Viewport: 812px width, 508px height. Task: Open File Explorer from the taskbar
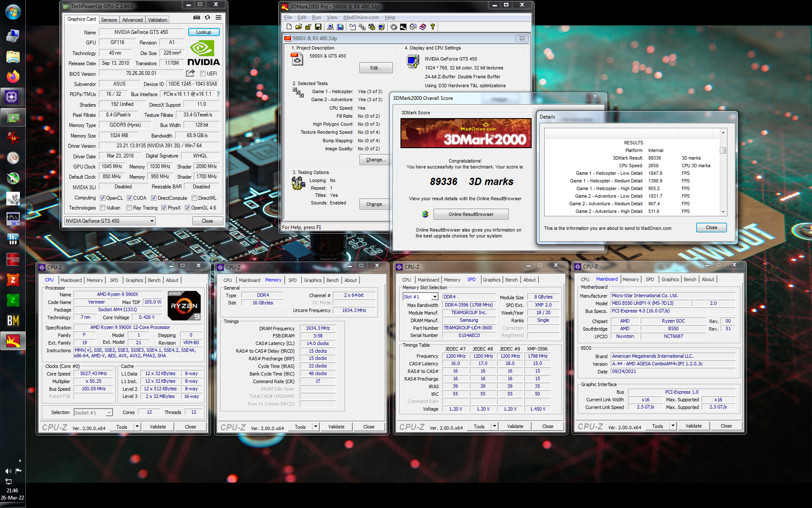pyautogui.click(x=13, y=56)
